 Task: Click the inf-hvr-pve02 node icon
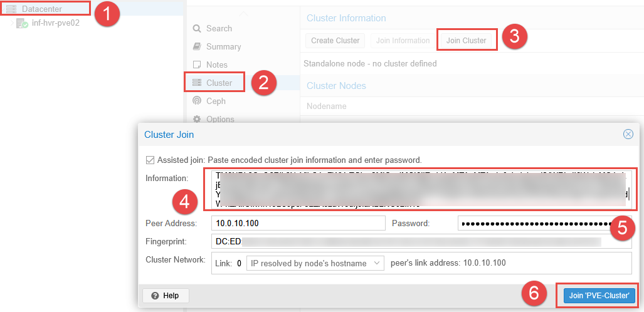click(22, 23)
